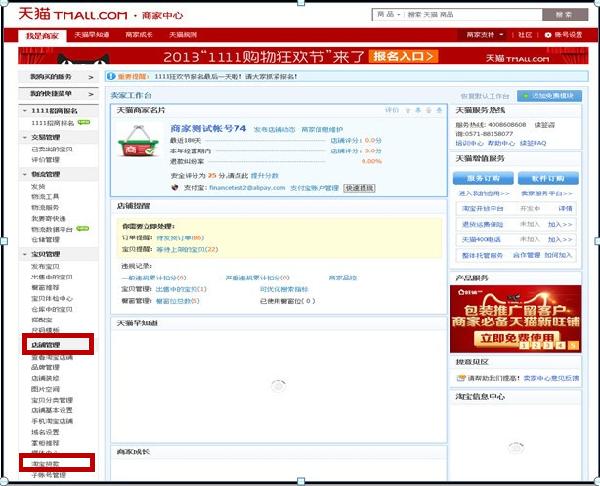Open 发货 under 物流管理
Viewport: 600px width, 486px height.
click(38, 186)
